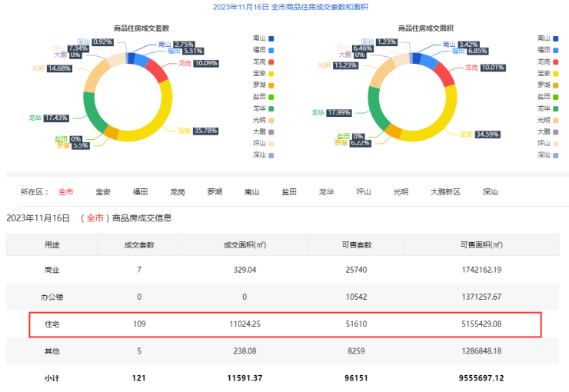Click 龙岗 red legend marker in left chart
The image size is (569, 392).
point(271,61)
